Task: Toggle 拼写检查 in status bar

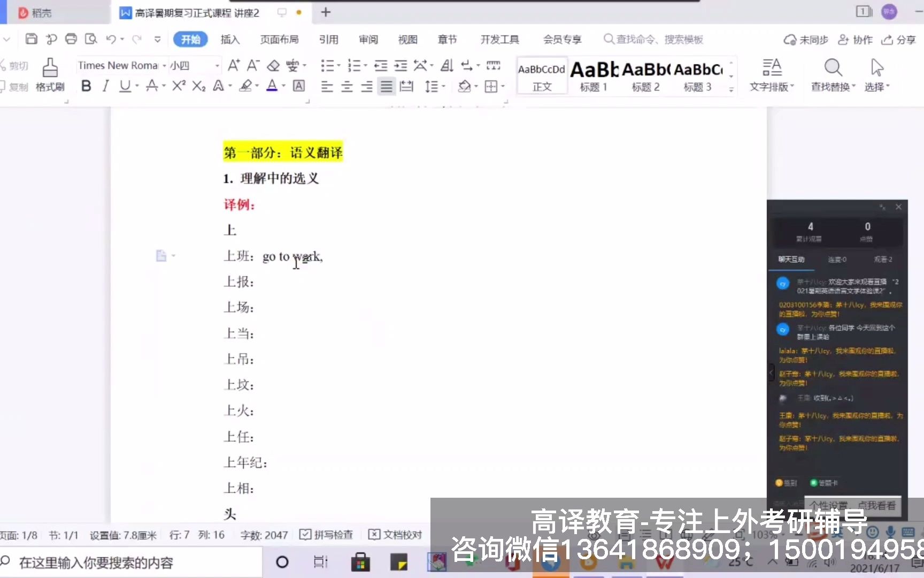Action: (x=326, y=535)
